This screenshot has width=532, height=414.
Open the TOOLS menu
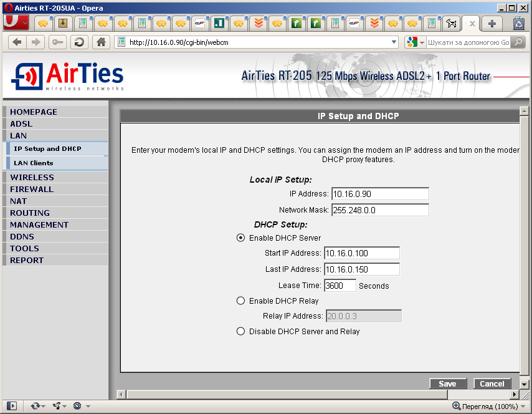click(55, 249)
